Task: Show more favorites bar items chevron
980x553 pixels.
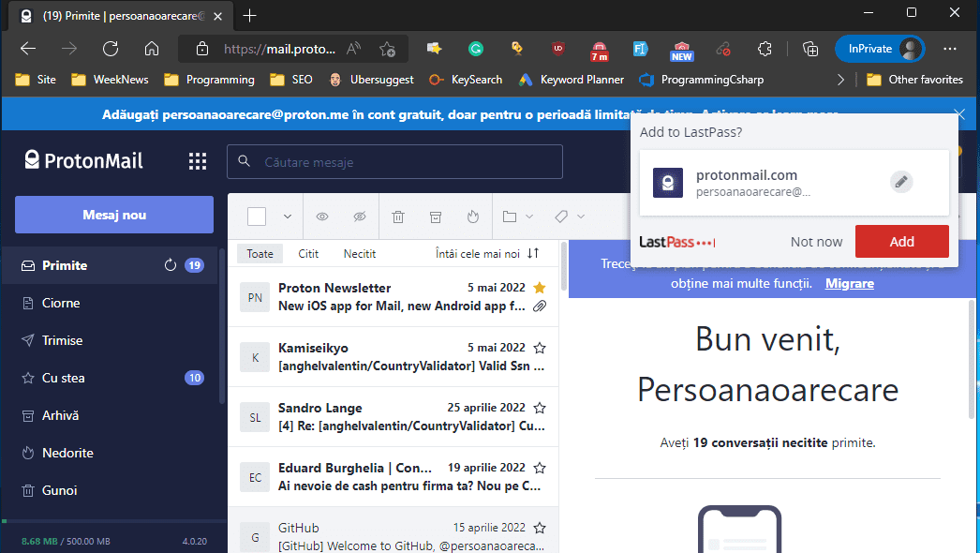Action: coord(840,80)
